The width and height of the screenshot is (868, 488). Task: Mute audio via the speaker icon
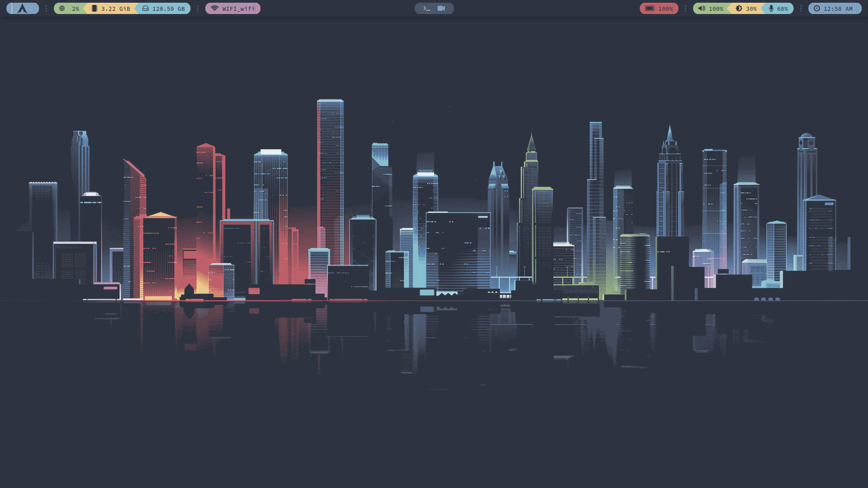click(x=701, y=9)
